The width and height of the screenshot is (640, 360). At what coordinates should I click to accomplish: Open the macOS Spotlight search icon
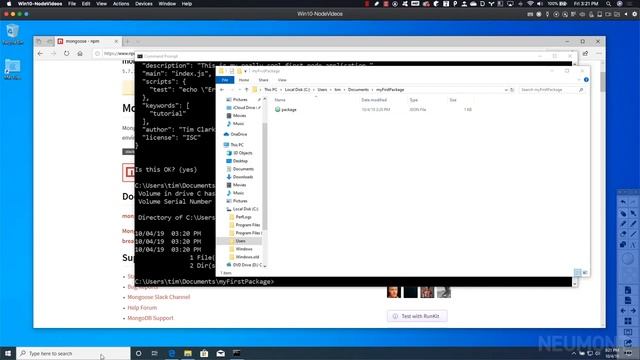point(609,4)
